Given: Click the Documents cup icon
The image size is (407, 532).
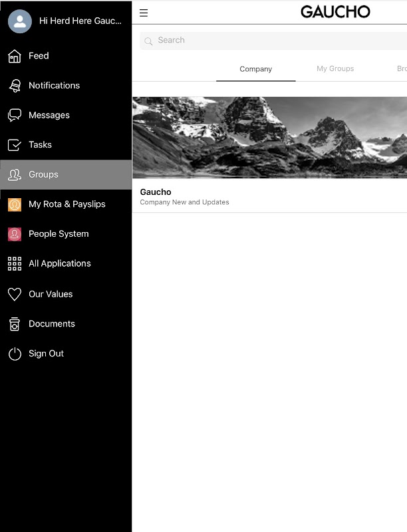Looking at the screenshot, I should point(15,324).
